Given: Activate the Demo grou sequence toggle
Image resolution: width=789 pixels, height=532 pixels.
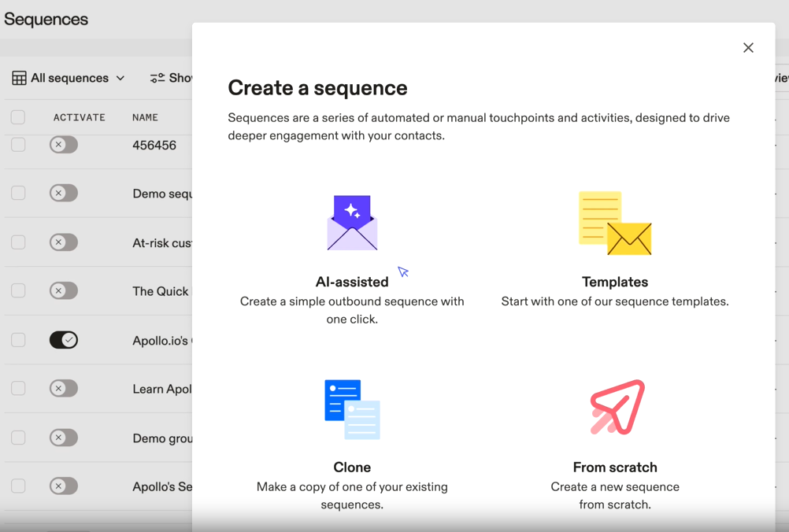Looking at the screenshot, I should point(64,438).
